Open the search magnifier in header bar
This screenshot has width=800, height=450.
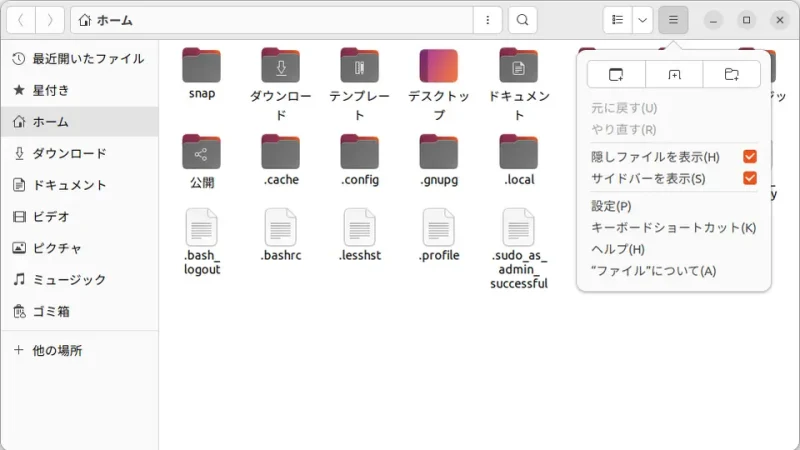[x=522, y=20]
